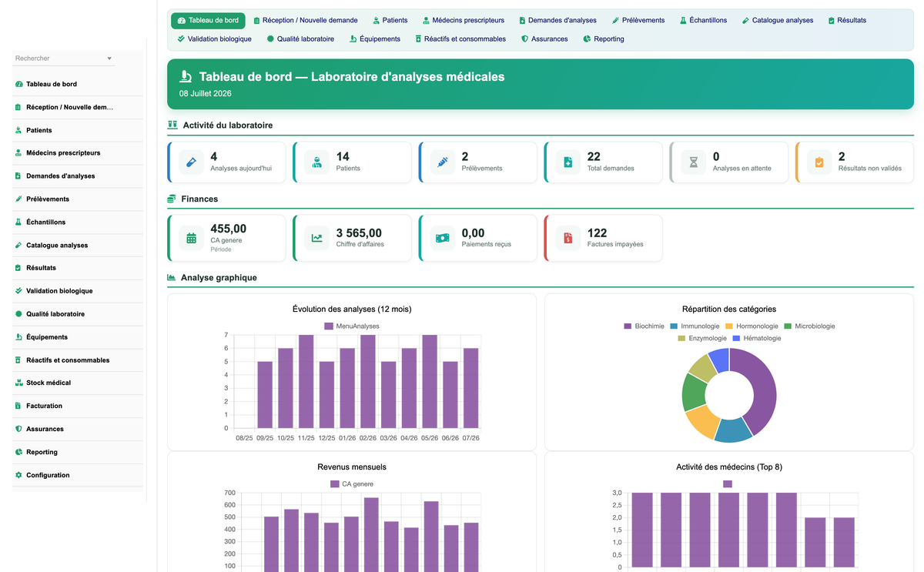
Task: Click the Résultats non validés clipboard icon
Action: tap(819, 162)
